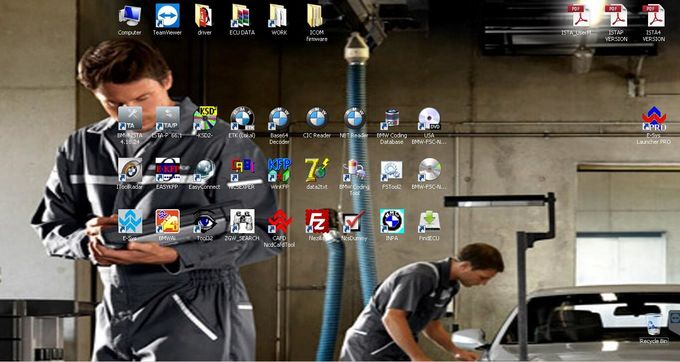Open the USA BMW-FSC DVD shortcut
The height and width of the screenshot is (362, 680).
[x=429, y=118]
